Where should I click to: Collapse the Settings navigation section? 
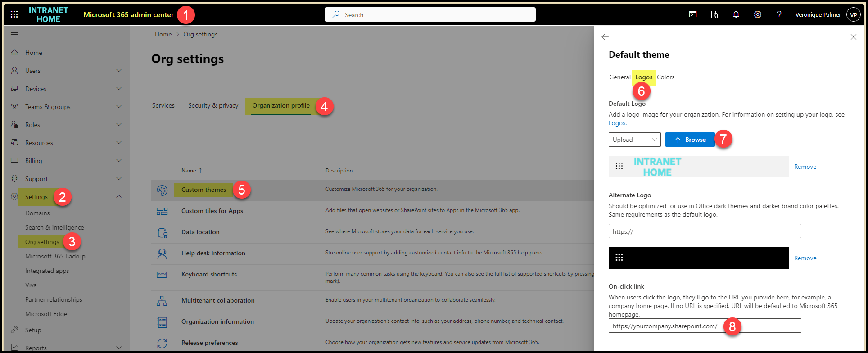coord(119,196)
